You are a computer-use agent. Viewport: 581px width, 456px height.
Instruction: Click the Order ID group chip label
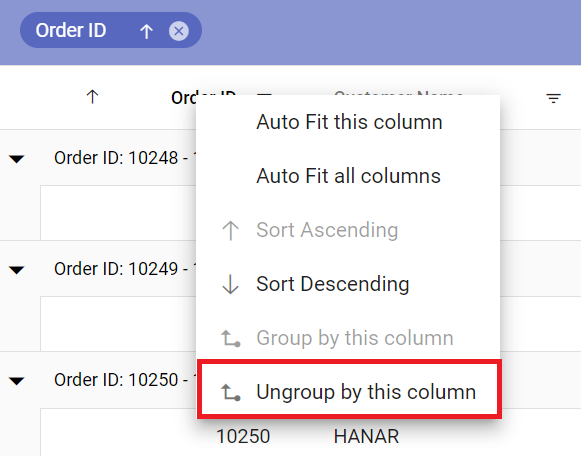(x=71, y=30)
